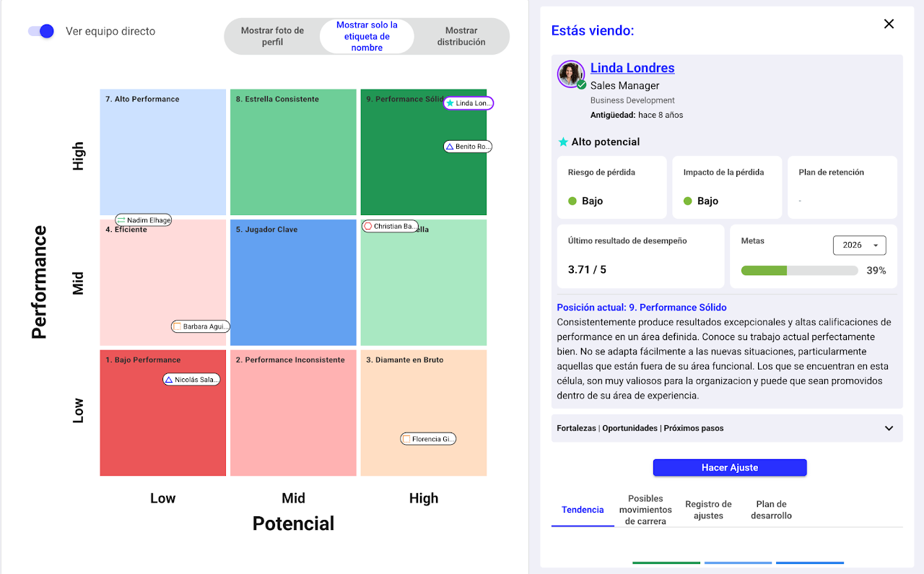924x574 pixels.
Task: Open the 2026 year dropdown in Metas
Action: coord(859,245)
